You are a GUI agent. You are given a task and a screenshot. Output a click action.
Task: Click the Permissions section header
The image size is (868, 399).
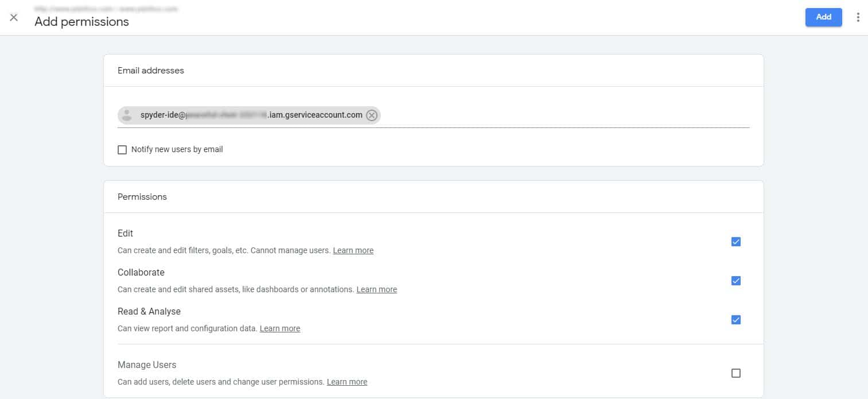142,196
